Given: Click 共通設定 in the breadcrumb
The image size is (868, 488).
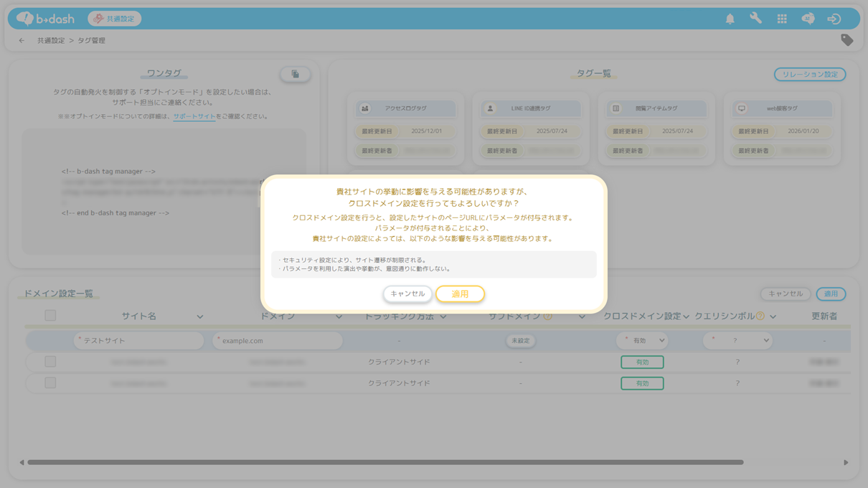Looking at the screenshot, I should pyautogui.click(x=51, y=41).
